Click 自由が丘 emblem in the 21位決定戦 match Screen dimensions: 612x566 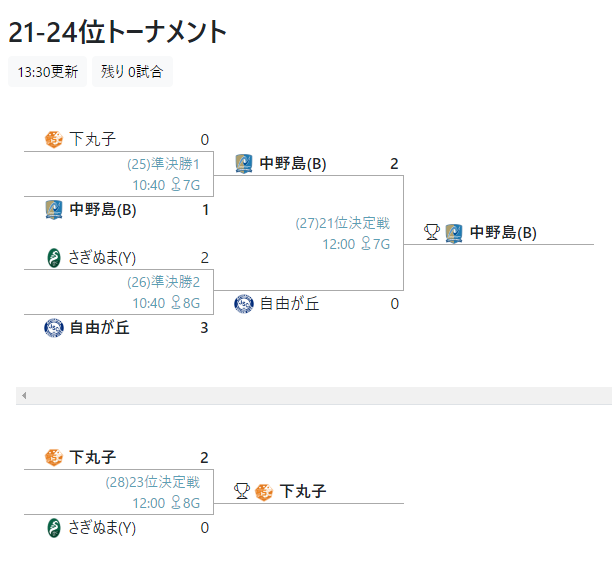(x=244, y=304)
